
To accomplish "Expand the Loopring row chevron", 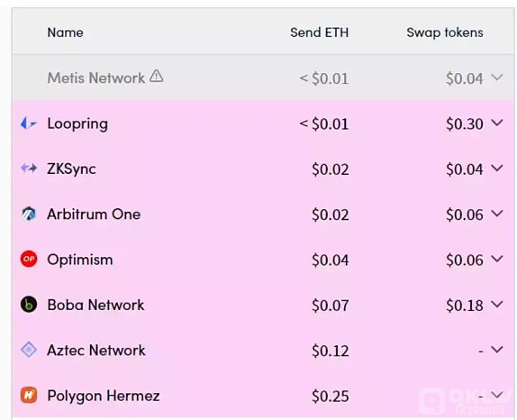I will [497, 123].
